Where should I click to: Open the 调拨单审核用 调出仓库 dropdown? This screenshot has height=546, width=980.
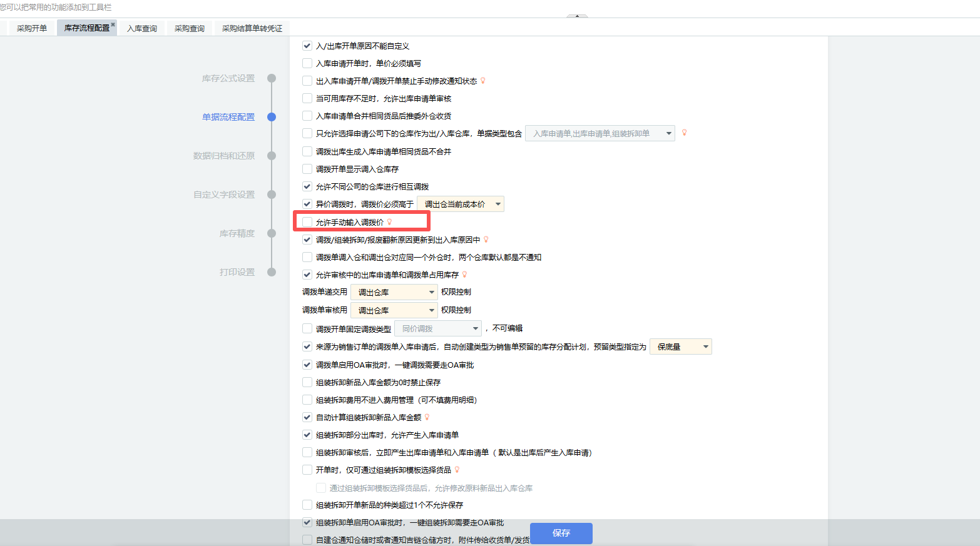point(394,310)
